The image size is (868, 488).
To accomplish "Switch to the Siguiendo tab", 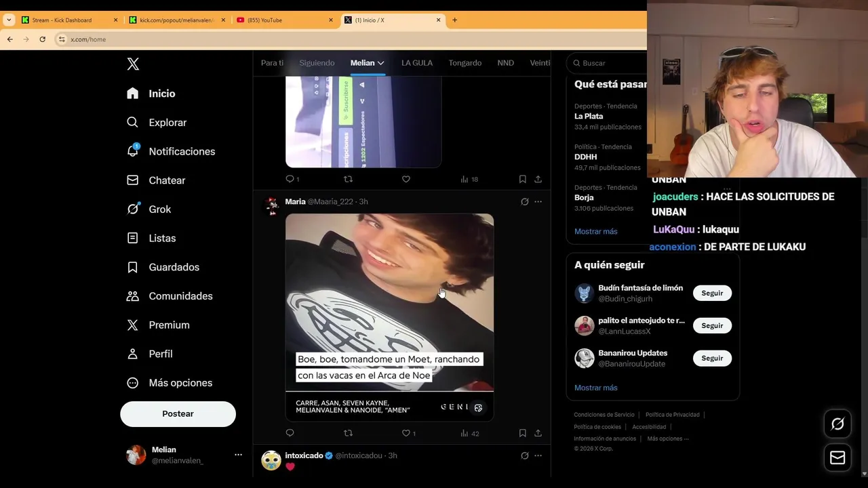I will [x=317, y=63].
